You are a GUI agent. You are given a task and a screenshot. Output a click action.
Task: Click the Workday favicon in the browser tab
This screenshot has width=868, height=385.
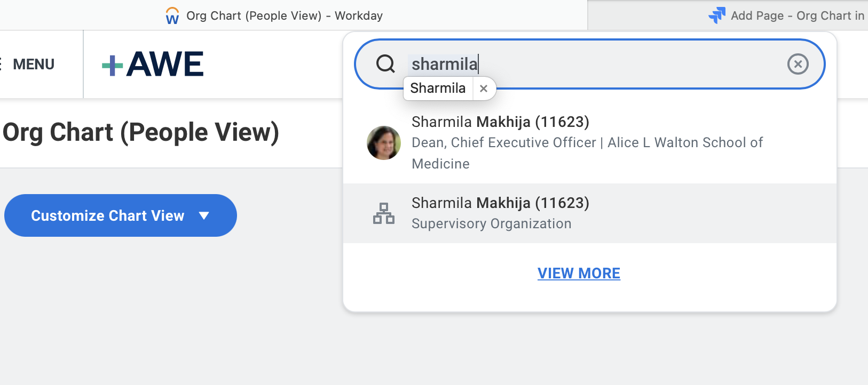pos(172,15)
